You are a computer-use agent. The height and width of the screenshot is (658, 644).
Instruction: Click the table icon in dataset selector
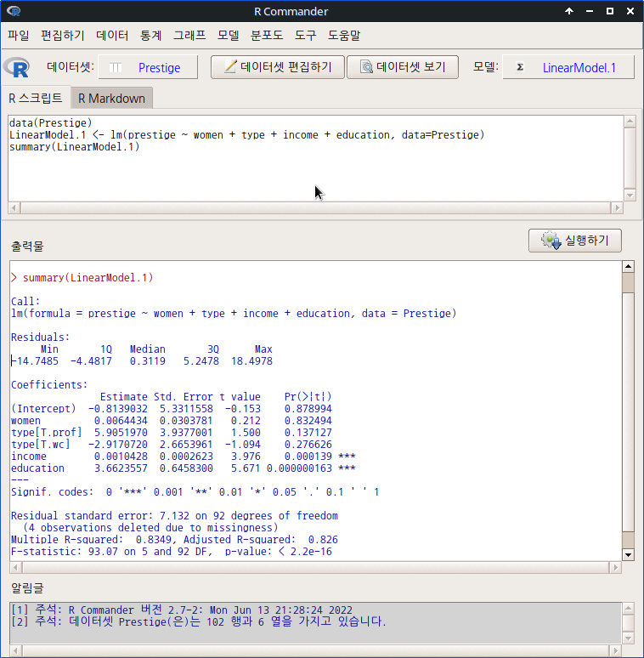116,67
